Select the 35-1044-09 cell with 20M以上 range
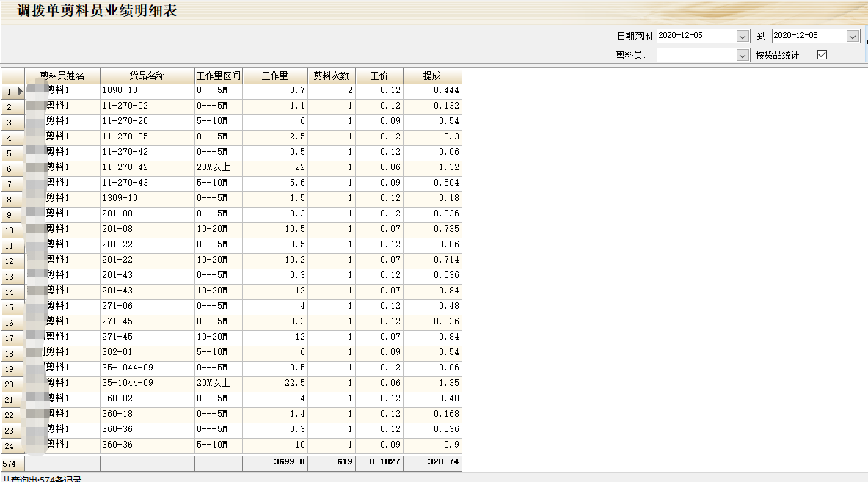868x482 pixels. (147, 383)
